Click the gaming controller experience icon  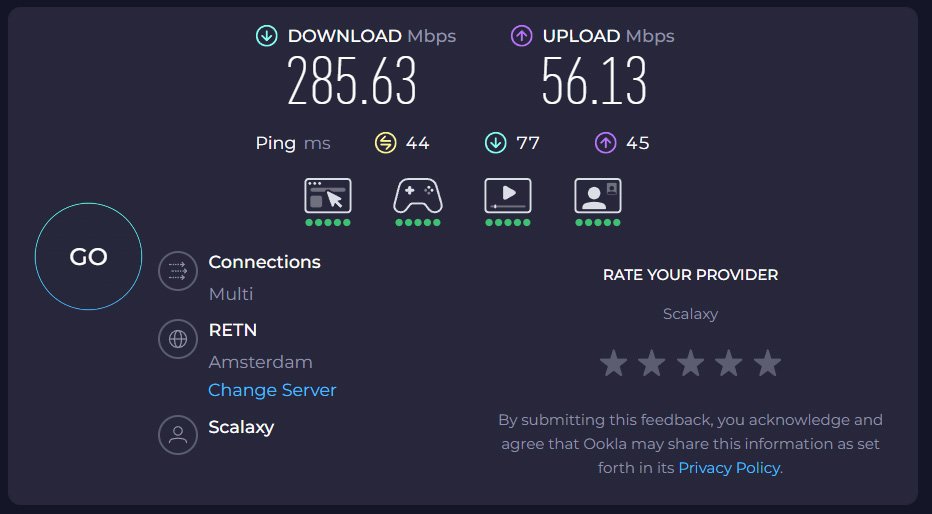(418, 195)
